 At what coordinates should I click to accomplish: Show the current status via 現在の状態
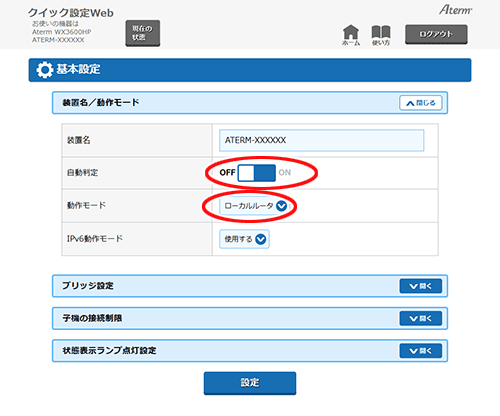pyautogui.click(x=143, y=33)
